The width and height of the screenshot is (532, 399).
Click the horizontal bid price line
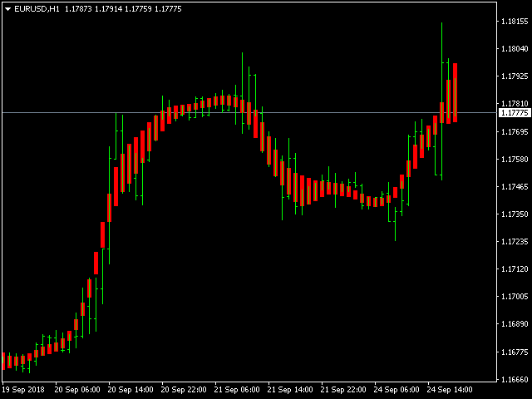coord(249,112)
